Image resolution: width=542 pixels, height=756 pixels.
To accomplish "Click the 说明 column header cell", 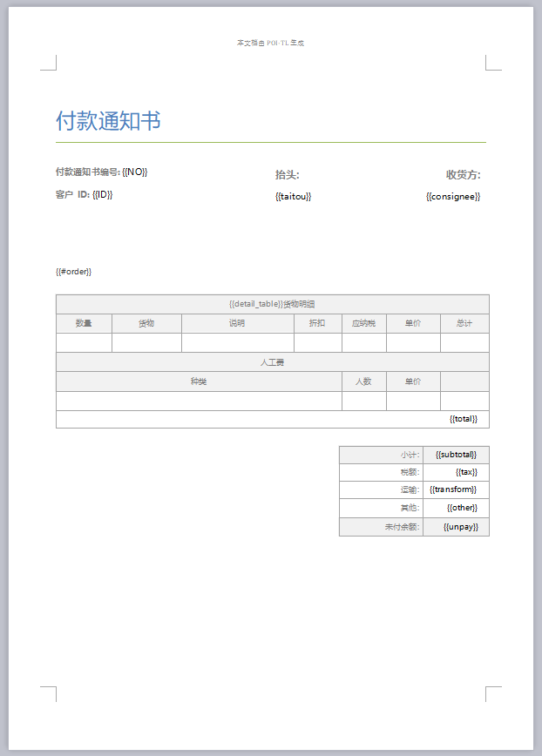I will pyautogui.click(x=237, y=323).
